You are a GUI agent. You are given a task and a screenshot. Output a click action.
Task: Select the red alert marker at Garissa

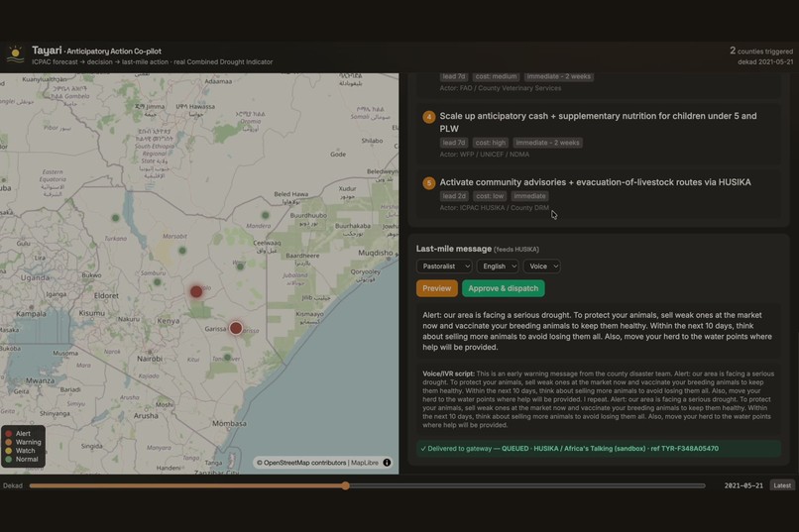[236, 328]
